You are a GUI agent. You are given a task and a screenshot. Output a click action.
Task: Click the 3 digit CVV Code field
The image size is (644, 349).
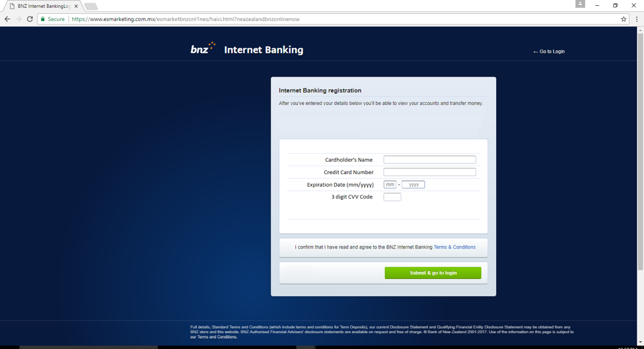click(x=392, y=197)
